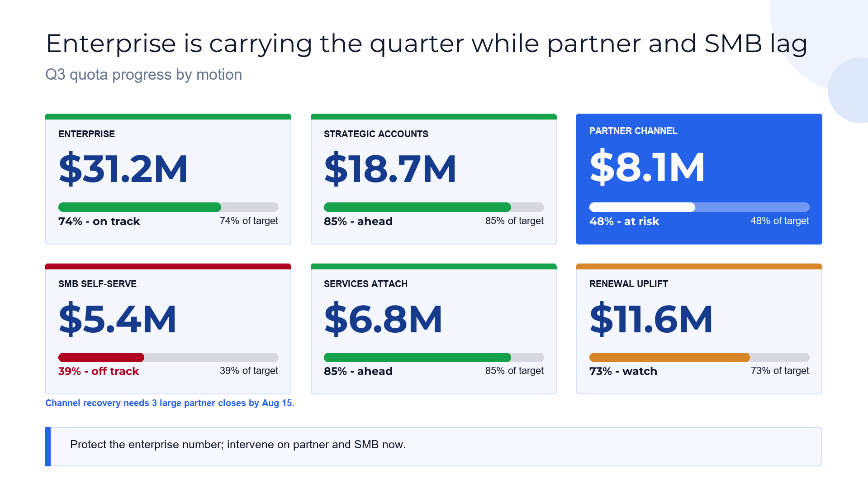Screen dimensions: 868x489
Task: Click the Renewal Uplift $11.6M value
Action: tap(651, 319)
